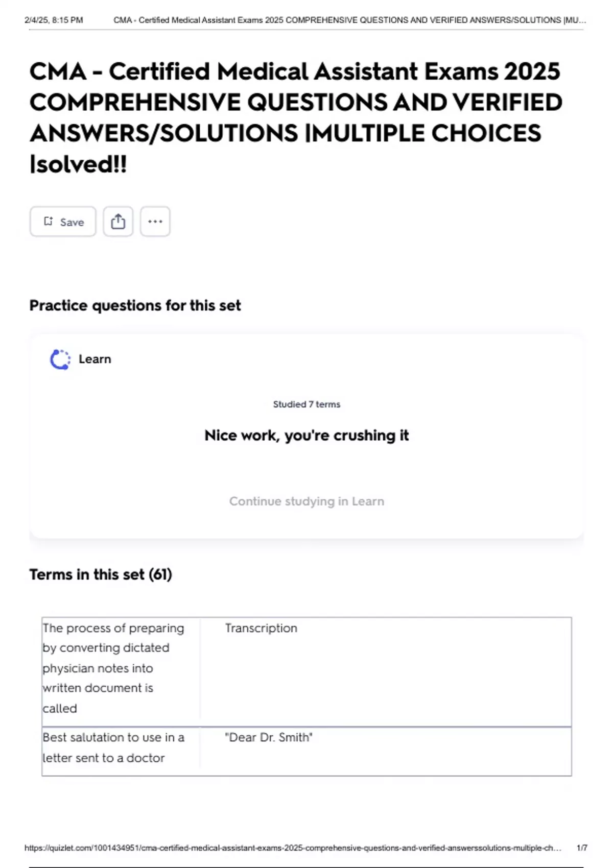Click the circular Learn mode icon
Viewport: 613px width, 868px height.
pos(60,359)
